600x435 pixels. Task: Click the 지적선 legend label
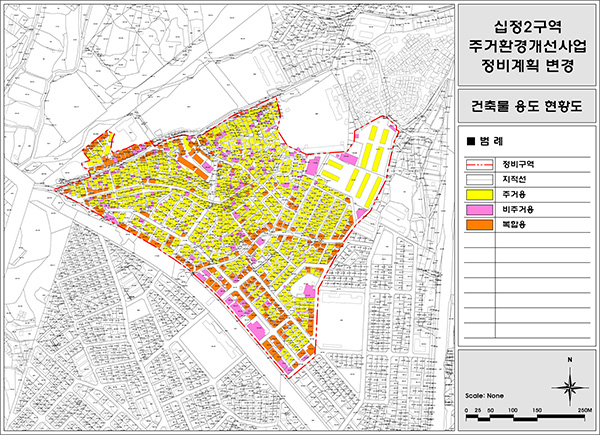coord(517,179)
